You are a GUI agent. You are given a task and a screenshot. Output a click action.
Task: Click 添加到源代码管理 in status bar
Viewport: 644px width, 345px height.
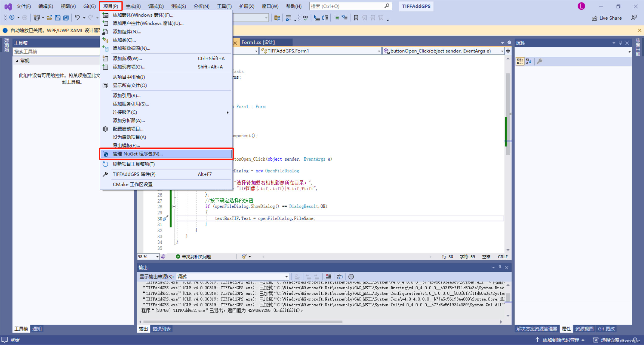[x=560, y=340]
